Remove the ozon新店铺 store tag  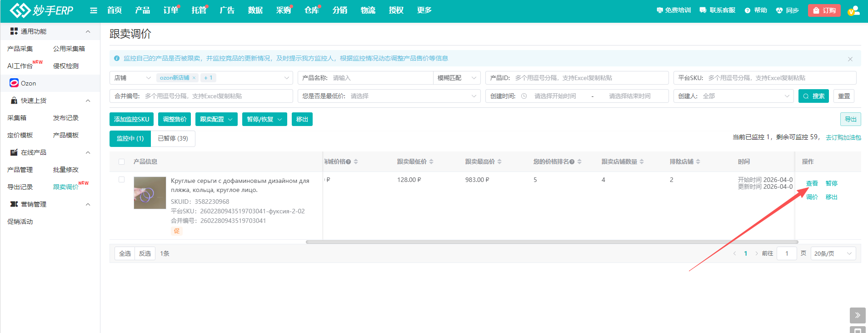coord(194,78)
